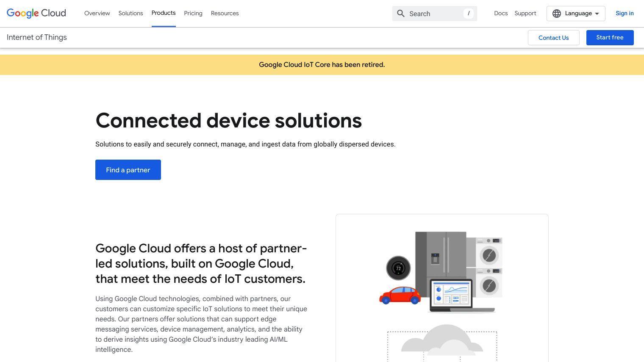Image resolution: width=644 pixels, height=362 pixels.
Task: Click the 'Using Google Cloud technologies' paragraph
Action: click(x=201, y=324)
